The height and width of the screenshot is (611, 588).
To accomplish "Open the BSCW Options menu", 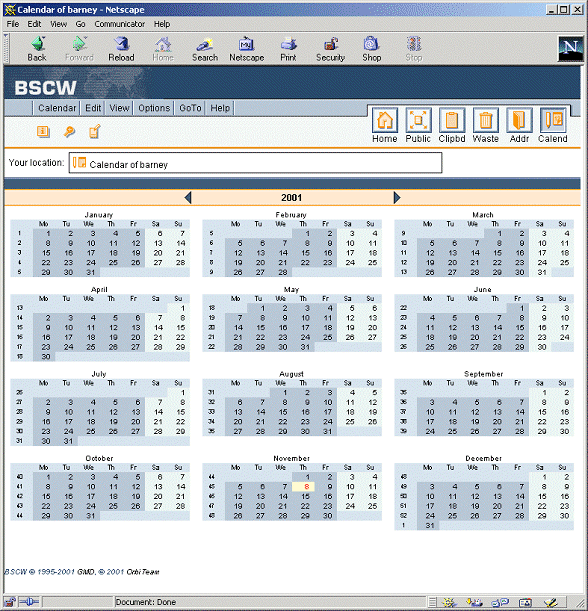I will pyautogui.click(x=154, y=108).
